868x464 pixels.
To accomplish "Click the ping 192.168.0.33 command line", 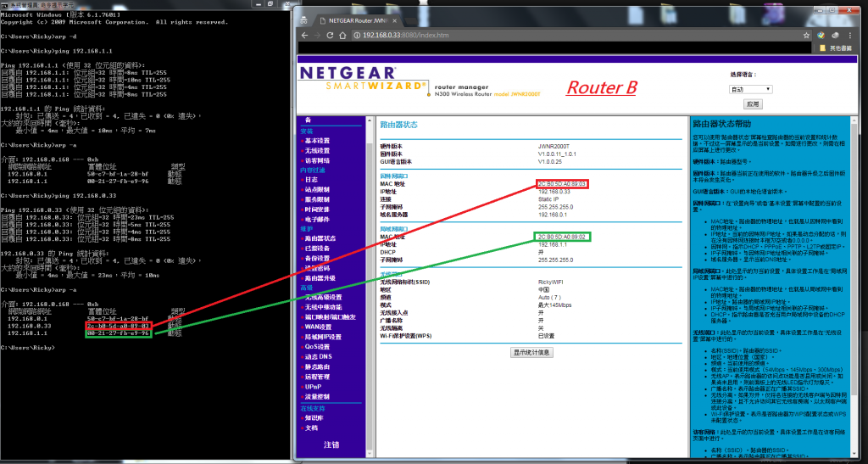I will (58, 195).
